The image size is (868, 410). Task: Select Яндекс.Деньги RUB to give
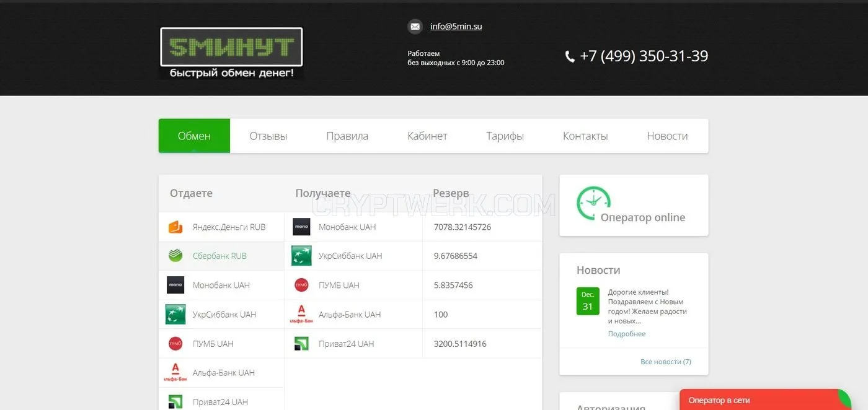point(221,227)
